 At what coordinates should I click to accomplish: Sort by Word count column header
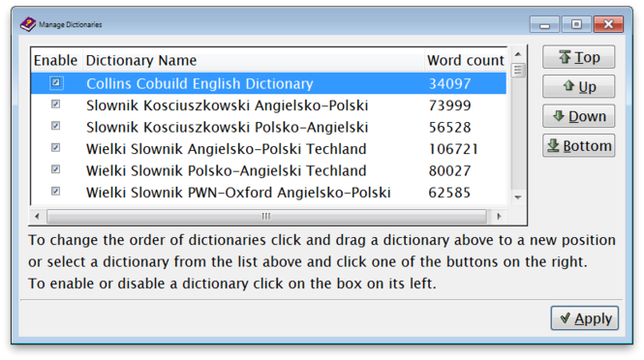(x=466, y=60)
